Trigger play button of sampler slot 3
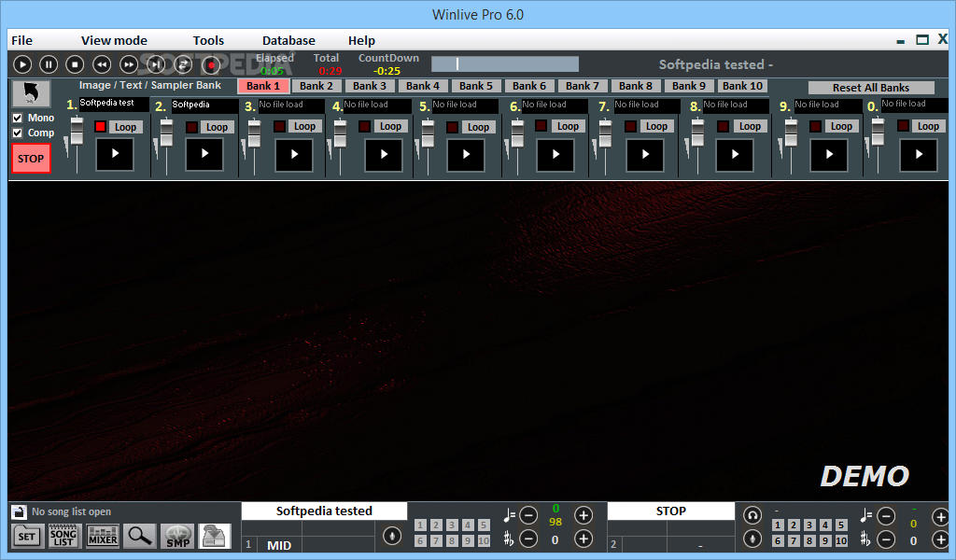Viewport: 956px width, 560px height. coord(294,155)
